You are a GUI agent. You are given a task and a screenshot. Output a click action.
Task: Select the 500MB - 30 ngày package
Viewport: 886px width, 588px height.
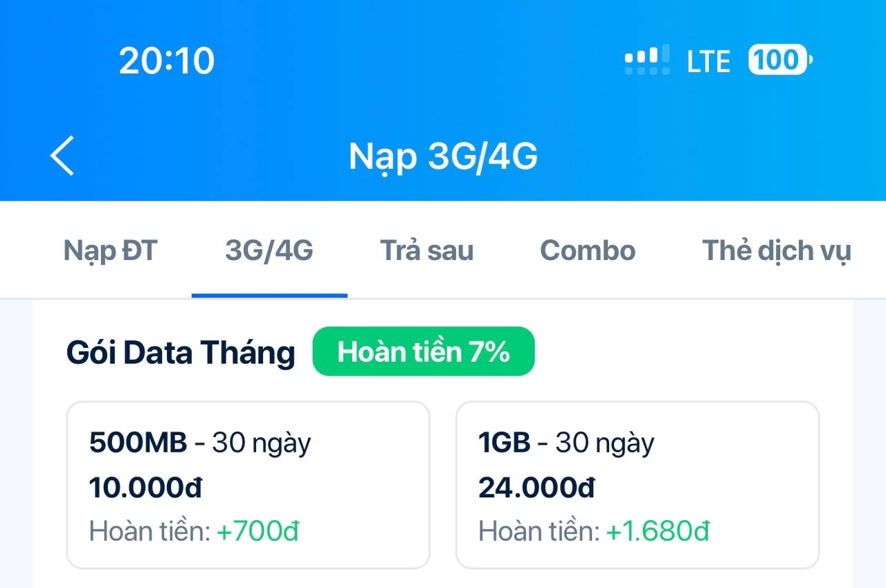pos(248,484)
